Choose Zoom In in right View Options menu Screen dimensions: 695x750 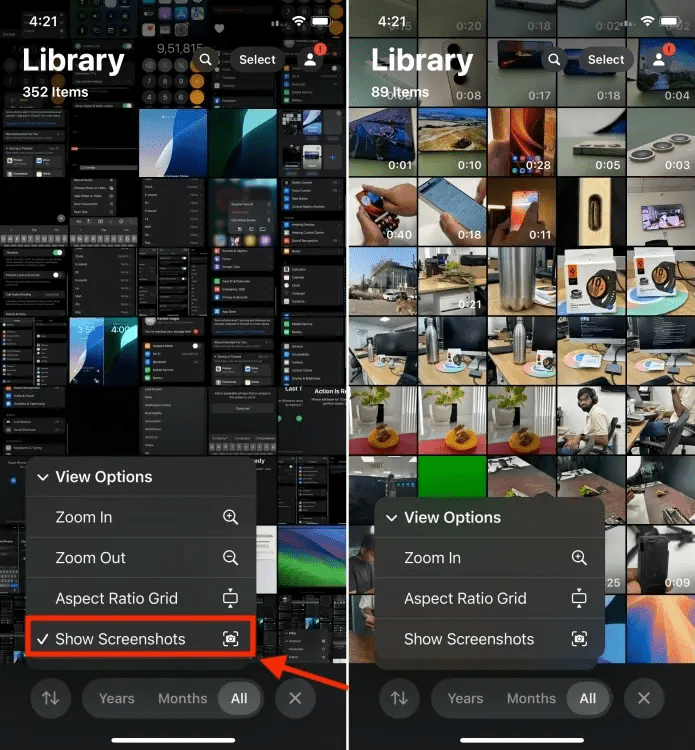click(489, 558)
